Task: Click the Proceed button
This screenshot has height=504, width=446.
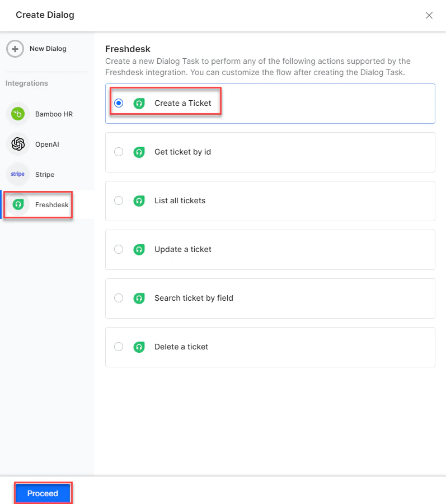Action: pyautogui.click(x=42, y=493)
